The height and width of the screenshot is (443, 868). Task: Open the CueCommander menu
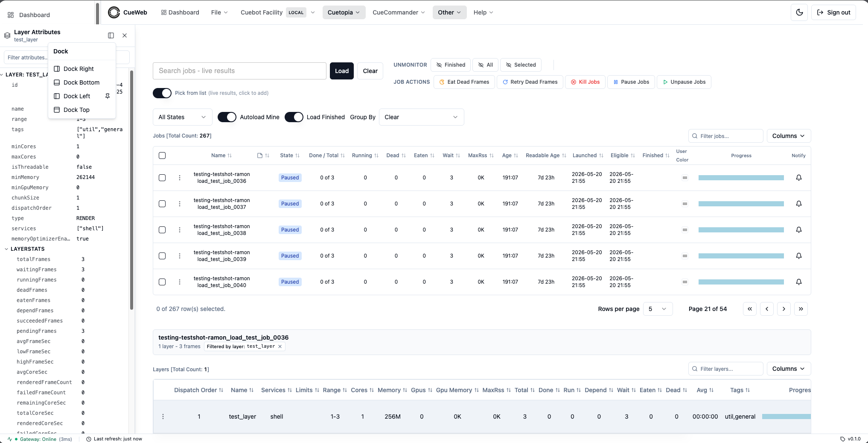tap(399, 12)
